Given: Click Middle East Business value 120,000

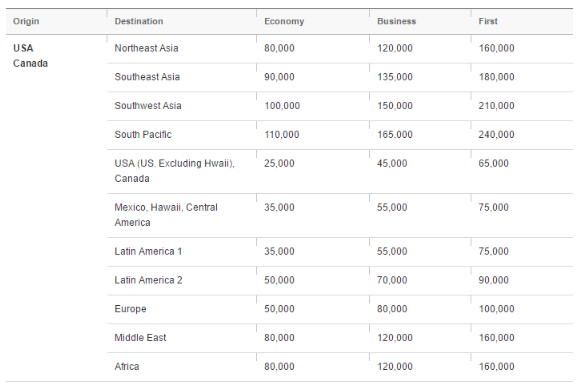Looking at the screenshot, I should click(395, 338).
